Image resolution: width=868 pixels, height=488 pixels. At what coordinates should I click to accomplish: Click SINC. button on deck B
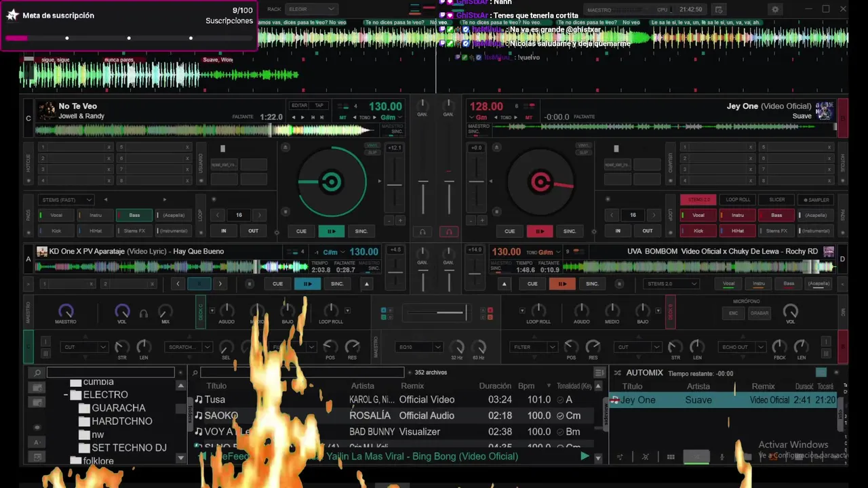(570, 231)
